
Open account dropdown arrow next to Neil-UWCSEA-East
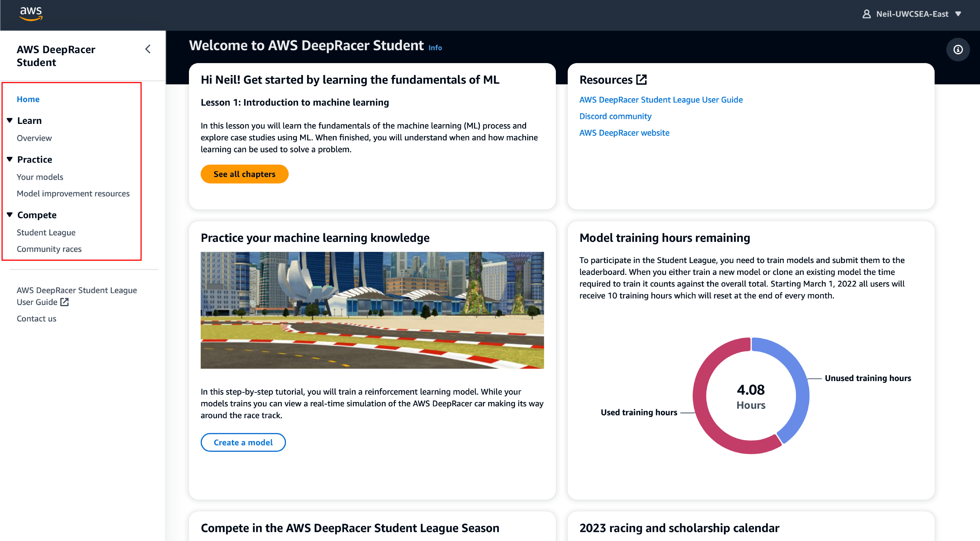958,14
